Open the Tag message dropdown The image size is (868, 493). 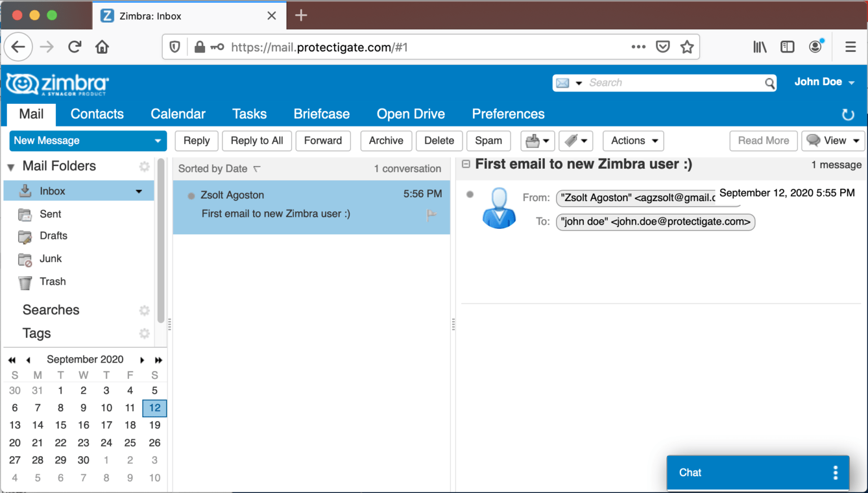click(x=576, y=141)
